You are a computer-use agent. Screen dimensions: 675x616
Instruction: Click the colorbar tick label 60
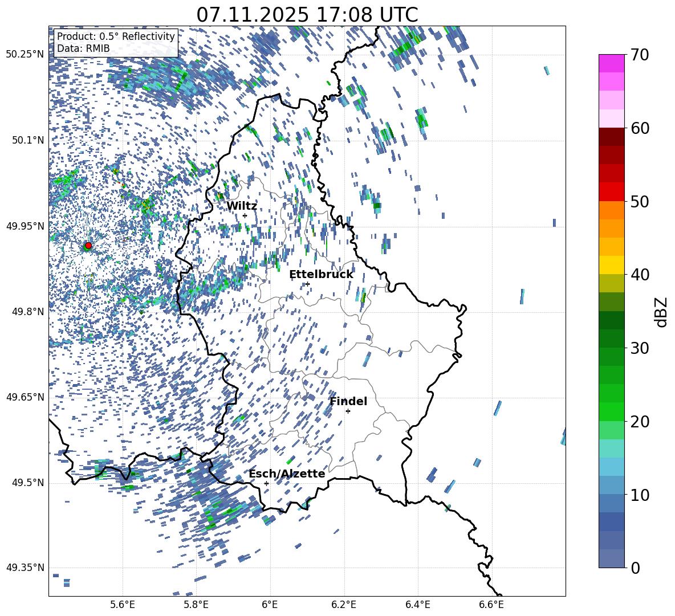pyautogui.click(x=640, y=128)
